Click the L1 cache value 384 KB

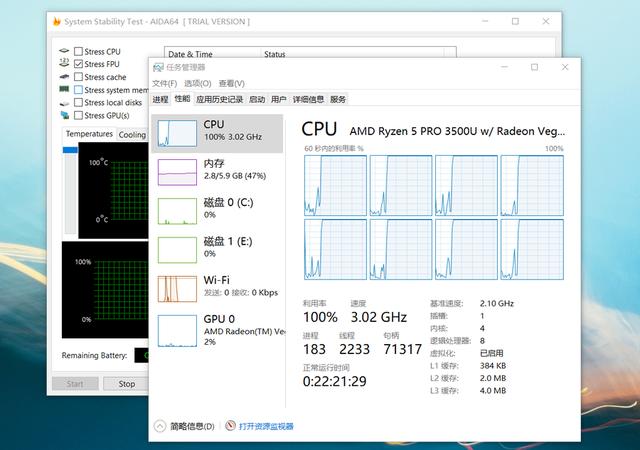(493, 365)
